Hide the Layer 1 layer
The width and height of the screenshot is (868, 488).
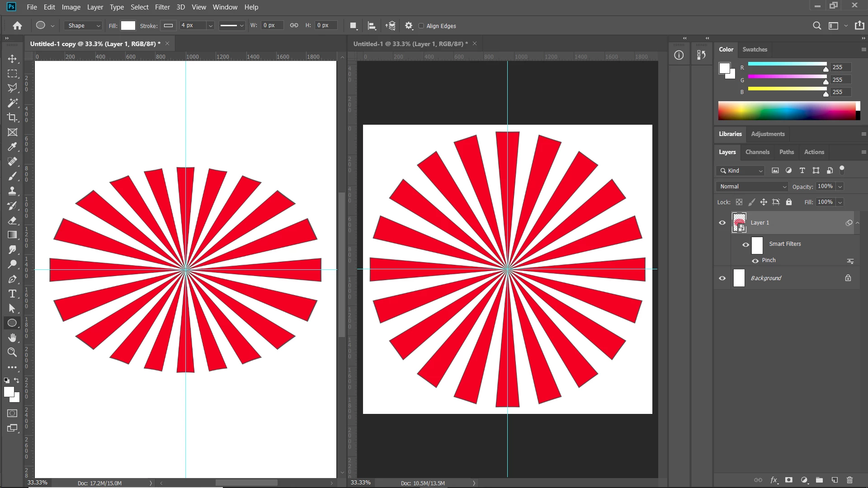pos(722,223)
